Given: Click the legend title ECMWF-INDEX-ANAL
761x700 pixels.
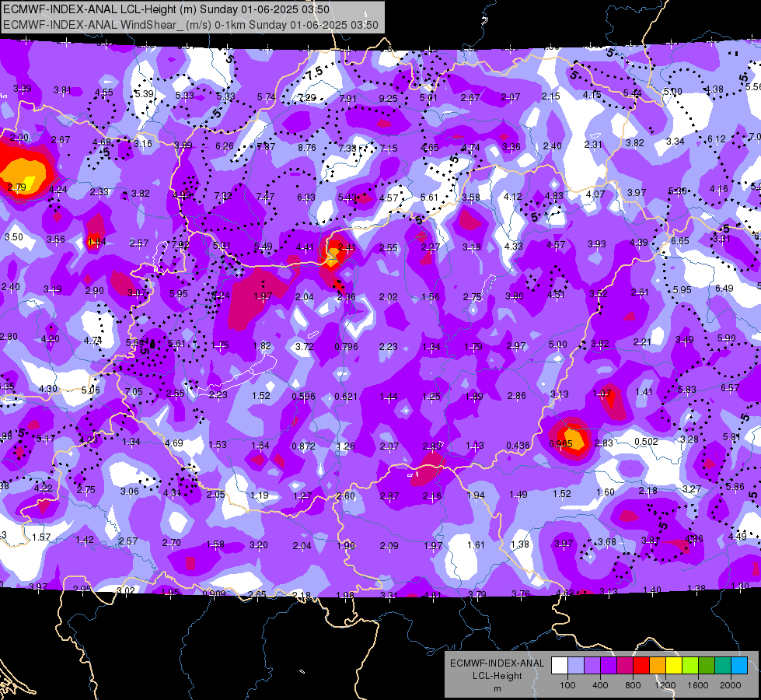Looking at the screenshot, I should 497,663.
